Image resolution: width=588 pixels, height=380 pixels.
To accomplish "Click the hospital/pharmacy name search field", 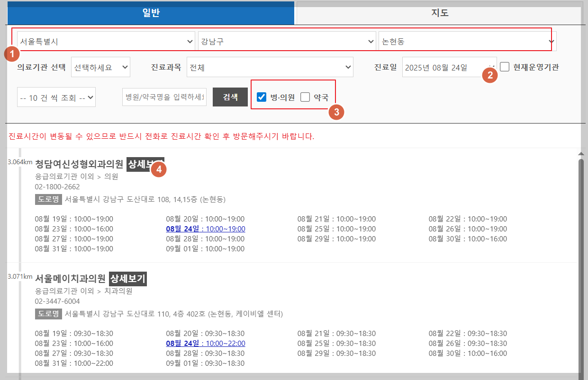I will tap(164, 97).
